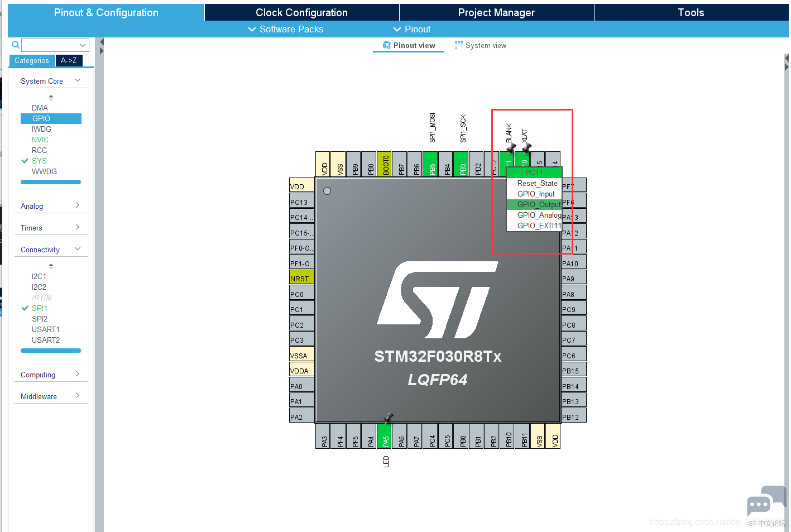Select RCC under System Core
Viewport: 791px width, 532px height.
39,150
